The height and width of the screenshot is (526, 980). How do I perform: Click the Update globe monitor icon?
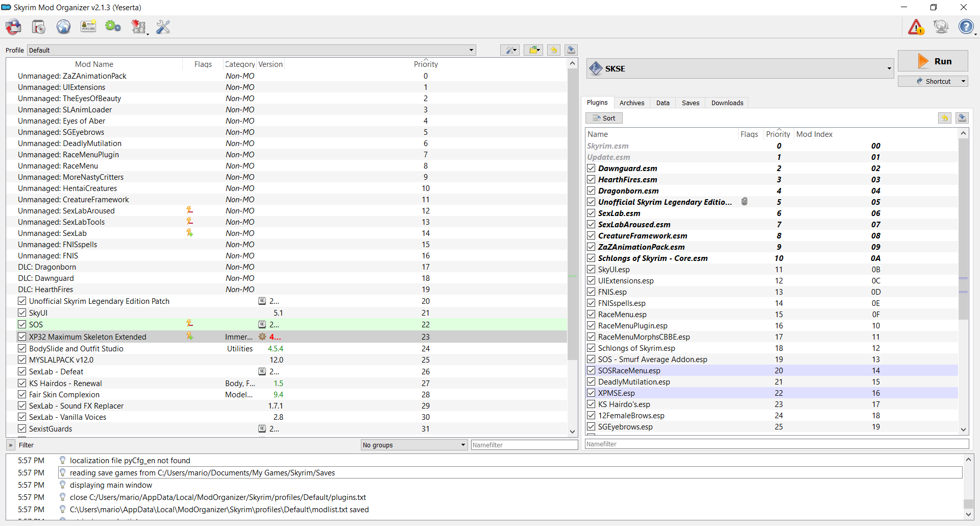941,27
